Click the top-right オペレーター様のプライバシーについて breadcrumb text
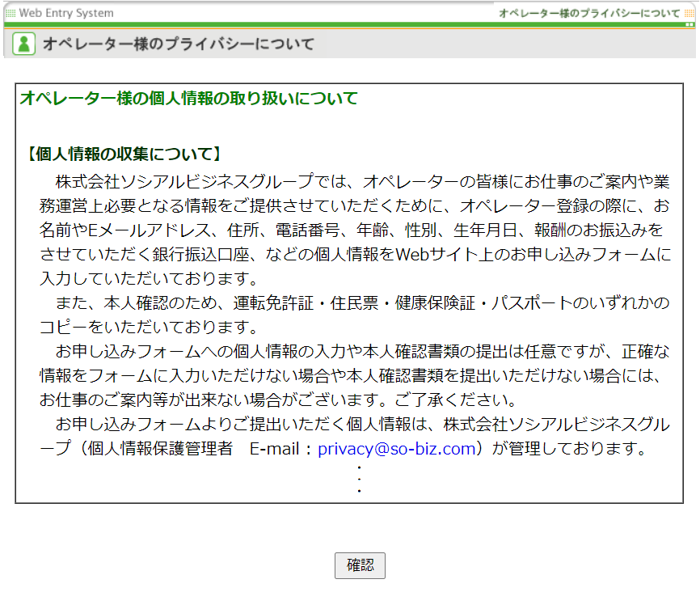Screen dimensions: 700x592 [588, 13]
